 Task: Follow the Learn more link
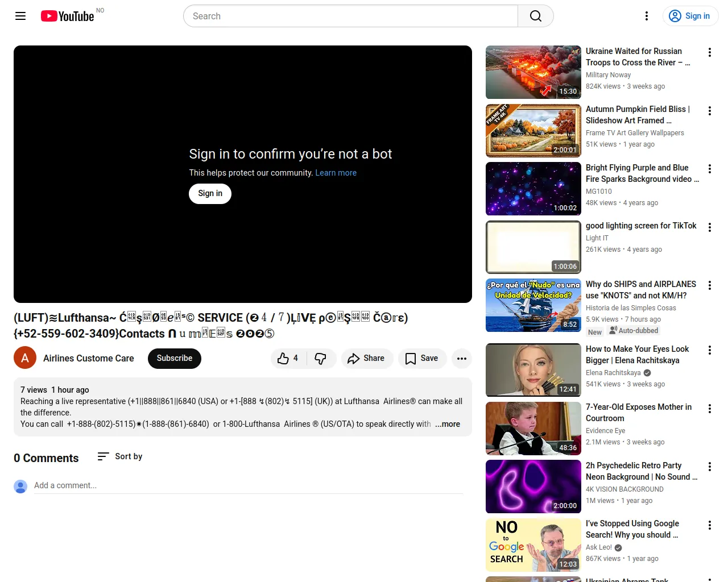336,173
